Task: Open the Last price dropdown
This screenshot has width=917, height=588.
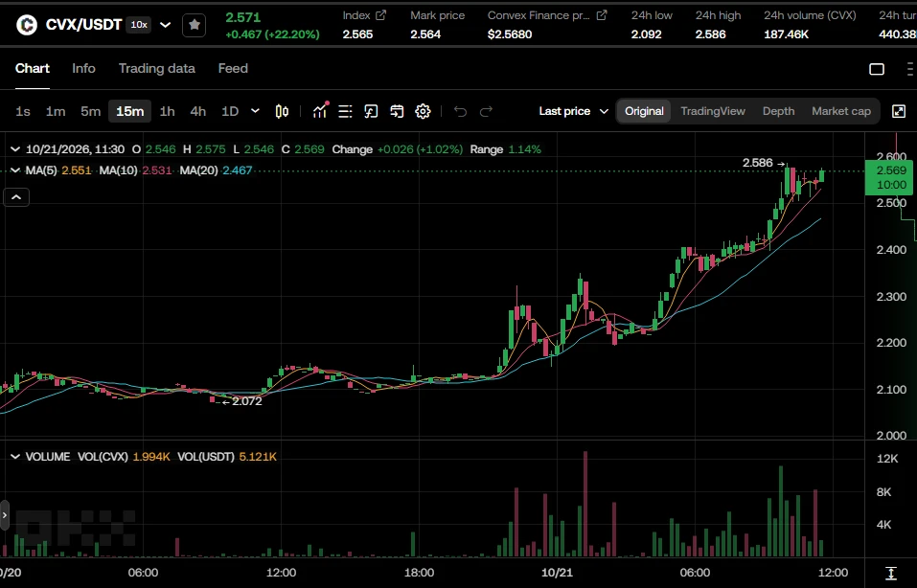Action: [574, 111]
